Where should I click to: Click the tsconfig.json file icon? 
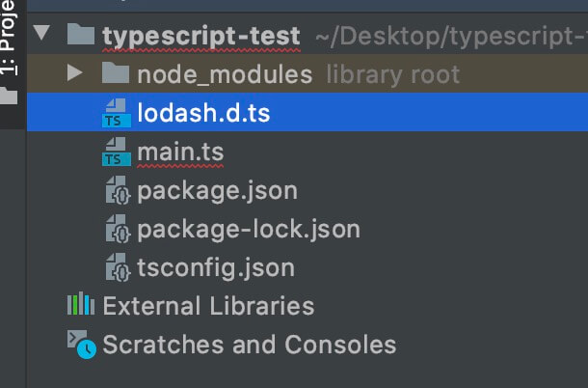click(x=117, y=268)
